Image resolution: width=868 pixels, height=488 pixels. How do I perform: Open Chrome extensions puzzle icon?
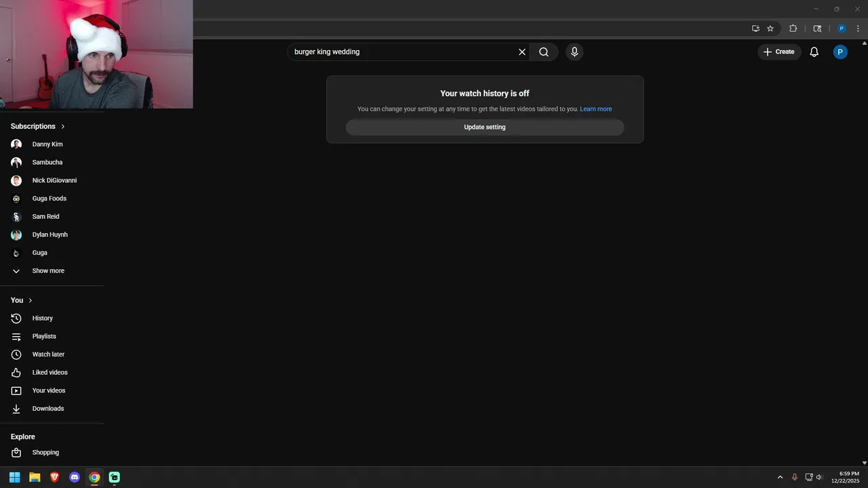click(793, 28)
